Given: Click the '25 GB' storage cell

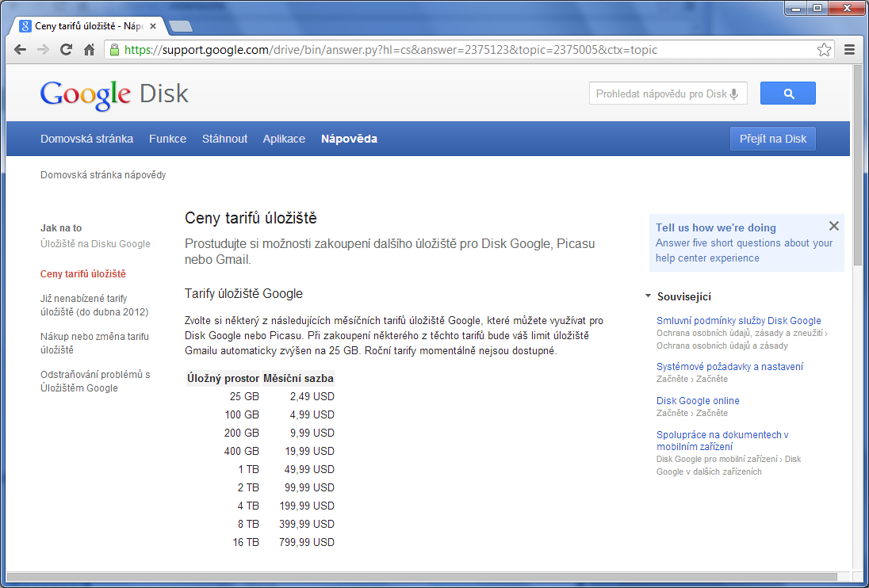Looking at the screenshot, I should (x=244, y=396).
